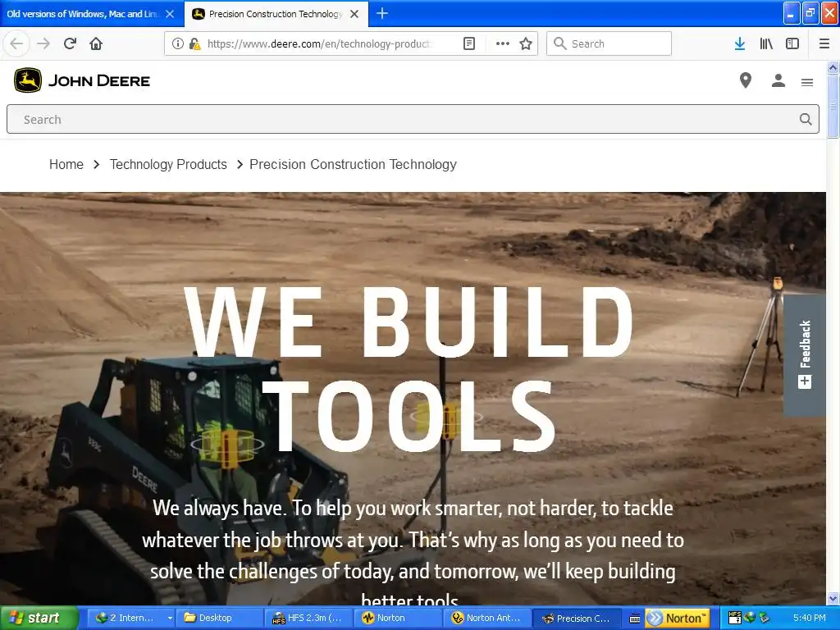The height and width of the screenshot is (630, 840).
Task: Click the address bar URL
Action: click(319, 43)
